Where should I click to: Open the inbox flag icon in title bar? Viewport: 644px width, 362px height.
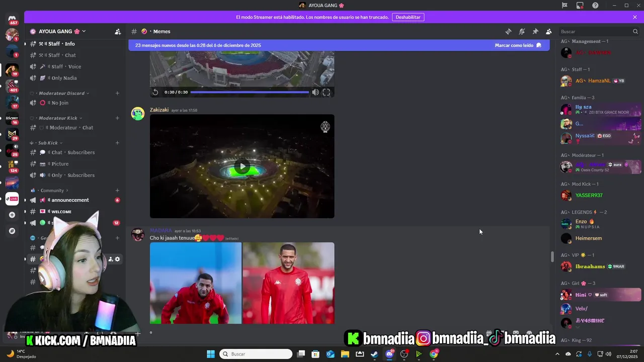565,5
